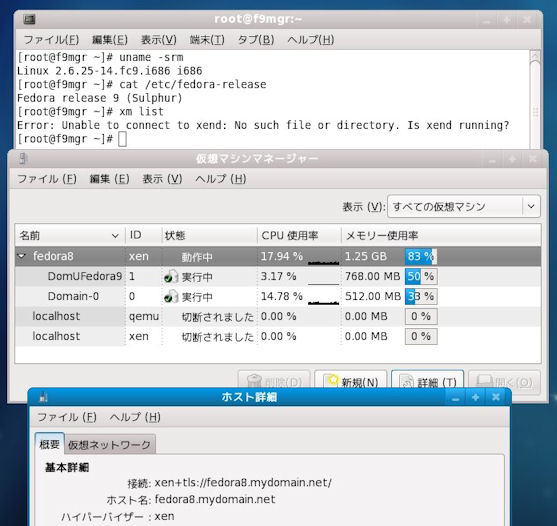
Task: Click the fedora8 memory usage bar
Action: 421,256
